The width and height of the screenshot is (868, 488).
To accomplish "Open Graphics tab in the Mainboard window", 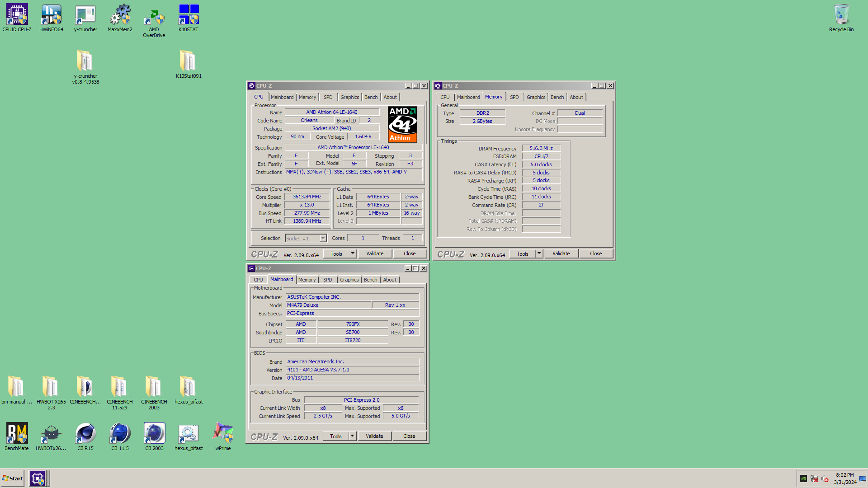I will point(349,280).
